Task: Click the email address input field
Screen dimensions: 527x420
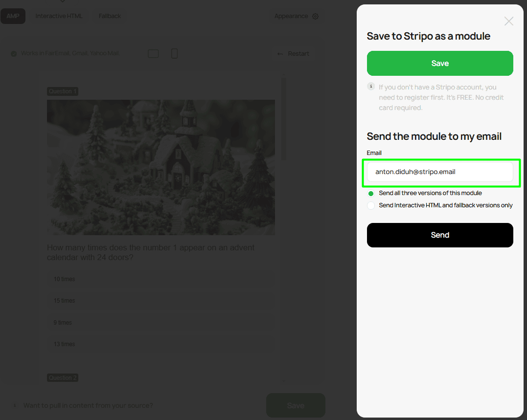Action: tap(439, 172)
